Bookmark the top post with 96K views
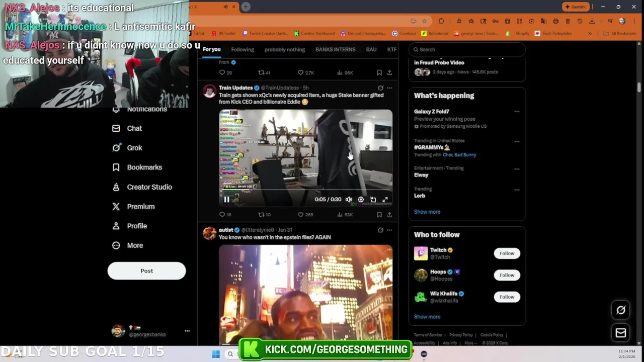The height and width of the screenshot is (362, 644). (379, 73)
